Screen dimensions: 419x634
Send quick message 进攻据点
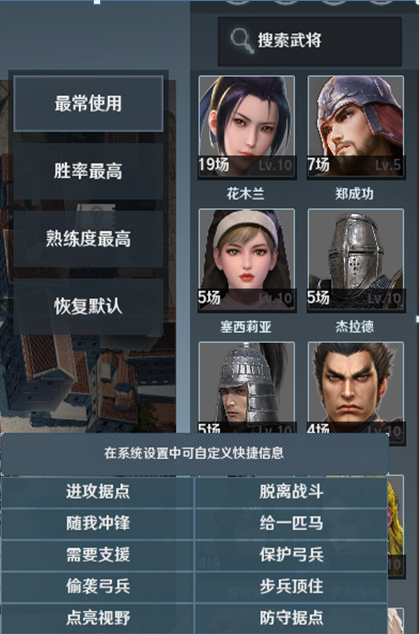(x=98, y=492)
